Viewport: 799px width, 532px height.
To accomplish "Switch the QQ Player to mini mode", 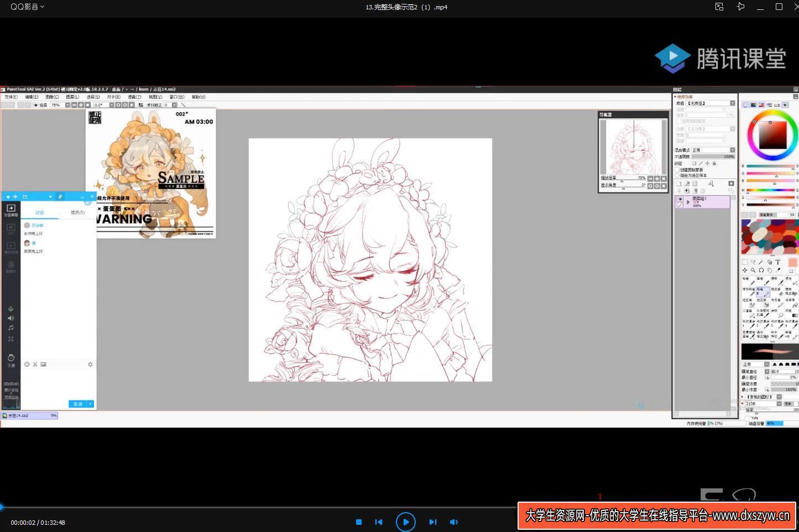I will pyautogui.click(x=719, y=7).
